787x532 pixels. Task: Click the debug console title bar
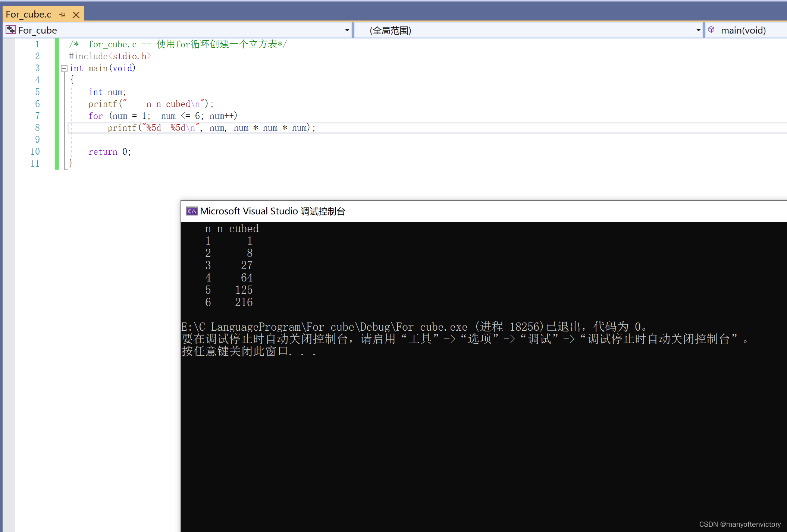[x=484, y=211]
